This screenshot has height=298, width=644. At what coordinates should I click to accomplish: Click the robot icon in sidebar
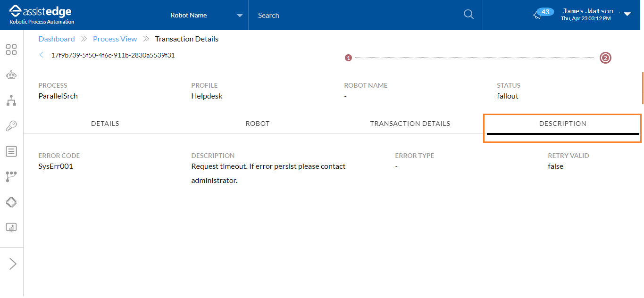[11, 75]
